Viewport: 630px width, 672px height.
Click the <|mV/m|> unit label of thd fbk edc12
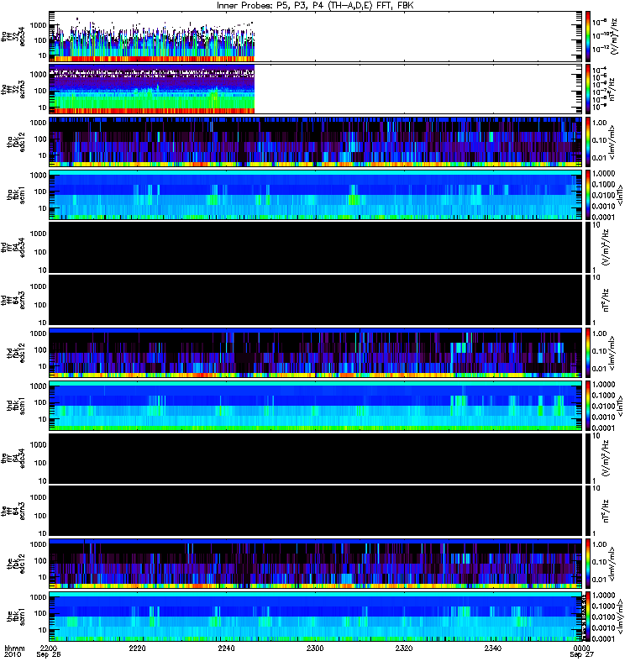click(612, 353)
